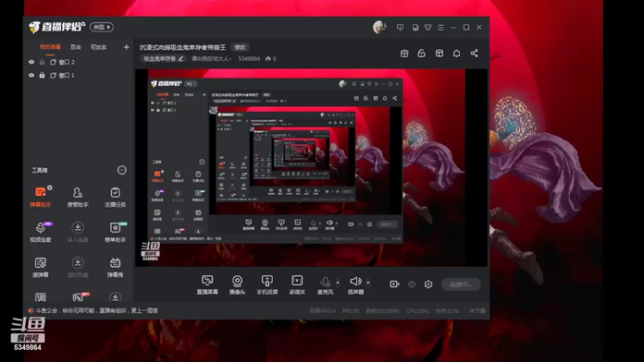
Task: Open the 房管助手 tool
Action: (x=77, y=196)
